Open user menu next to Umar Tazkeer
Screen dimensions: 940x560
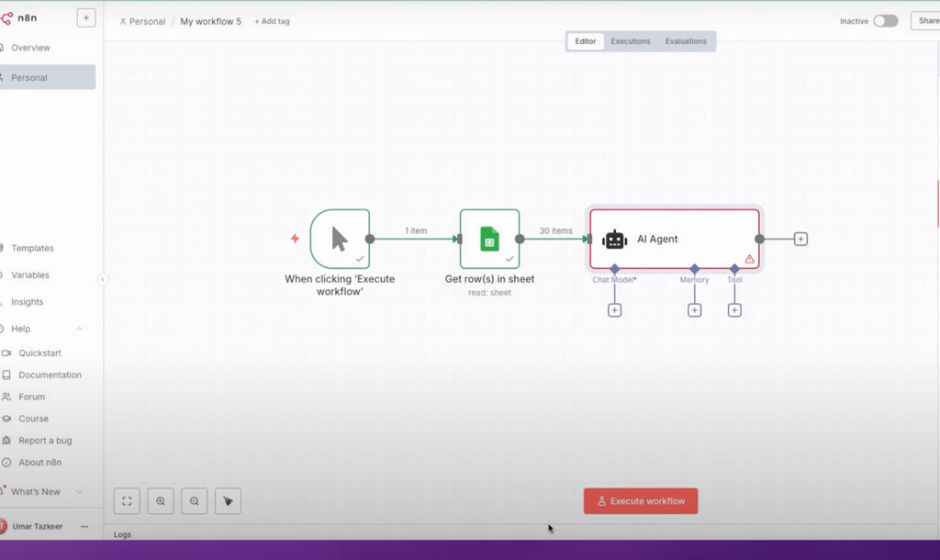tap(84, 527)
